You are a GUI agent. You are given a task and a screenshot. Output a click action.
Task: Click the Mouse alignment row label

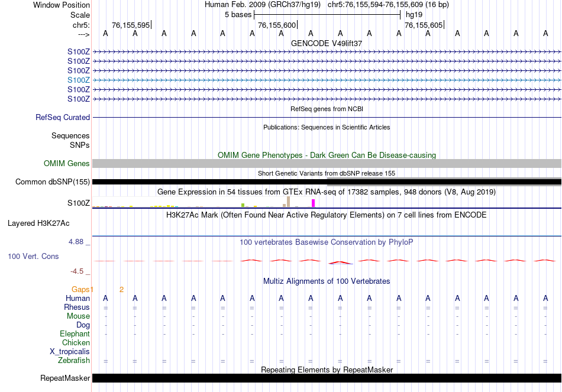click(78, 316)
